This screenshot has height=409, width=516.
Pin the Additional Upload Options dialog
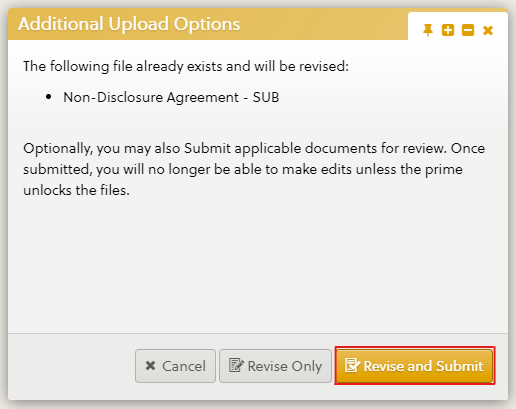point(428,30)
